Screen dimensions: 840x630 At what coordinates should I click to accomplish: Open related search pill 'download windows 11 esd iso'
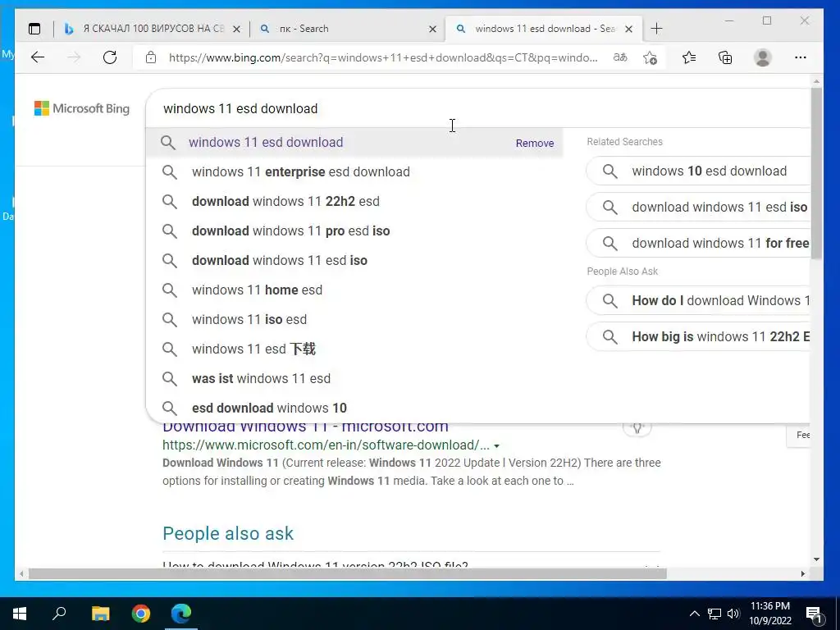coord(698,208)
